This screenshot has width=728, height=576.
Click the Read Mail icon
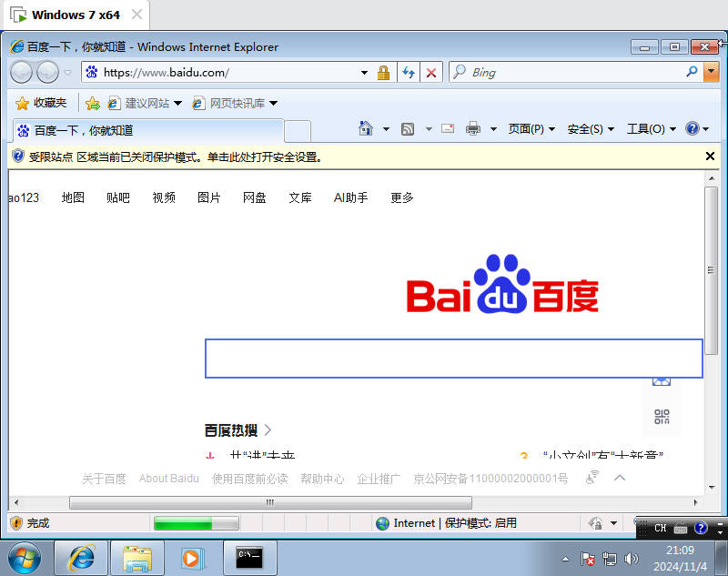[x=448, y=128]
